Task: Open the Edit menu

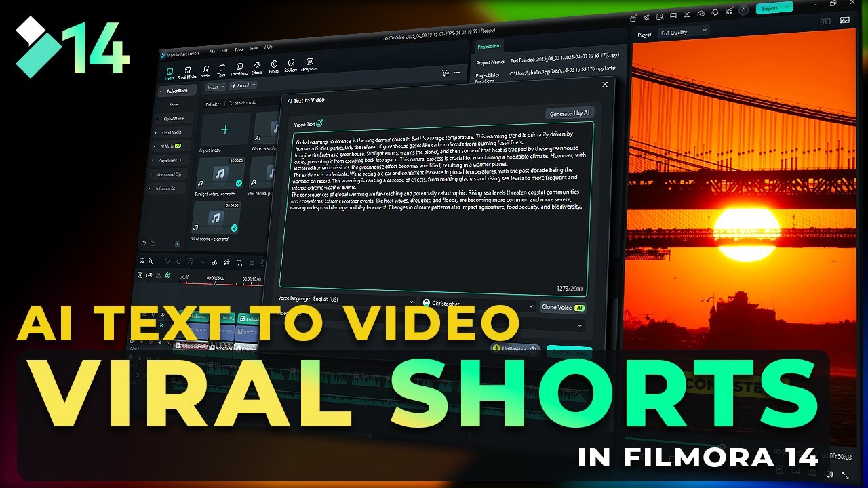Action: [224, 51]
